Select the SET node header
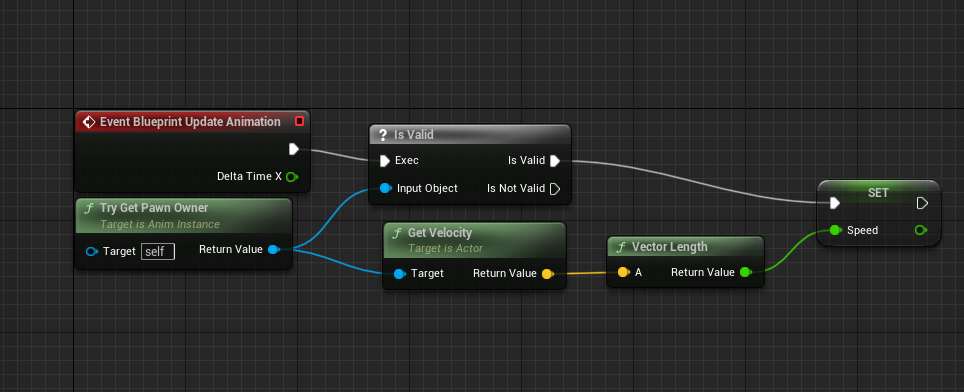 pos(879,193)
